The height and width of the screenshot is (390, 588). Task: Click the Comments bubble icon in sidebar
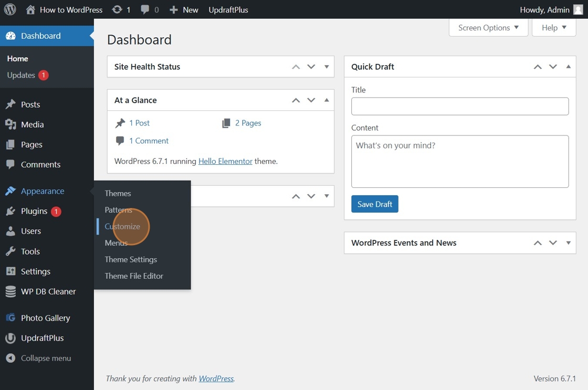pos(11,164)
